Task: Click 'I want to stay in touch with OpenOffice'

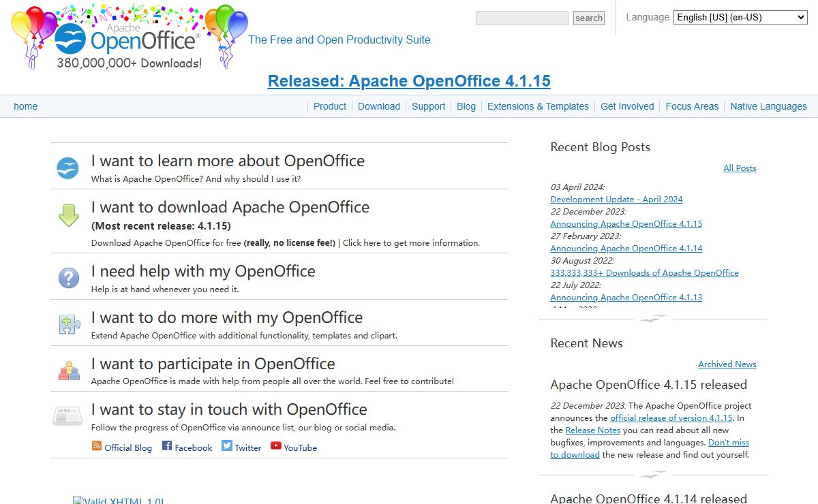Action: point(229,409)
